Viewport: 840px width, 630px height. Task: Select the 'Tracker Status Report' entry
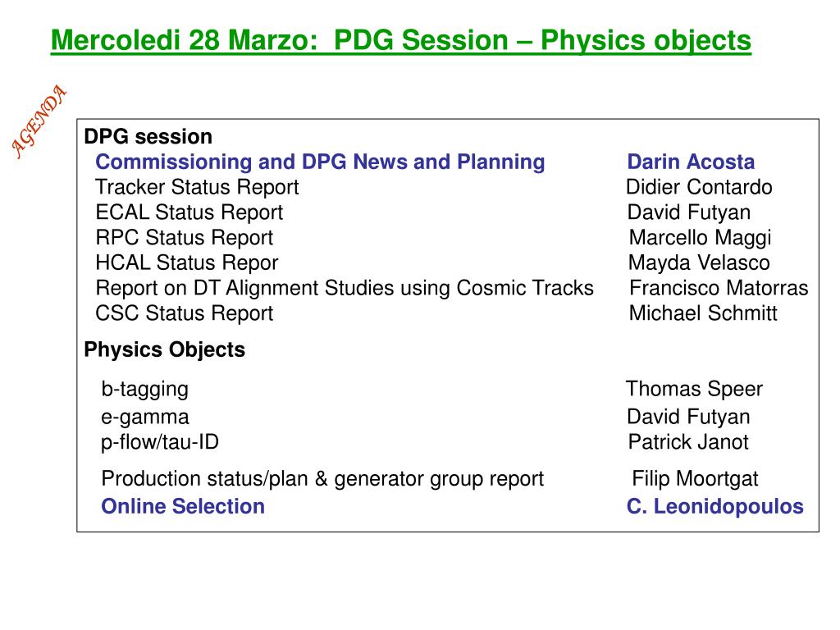197,187
